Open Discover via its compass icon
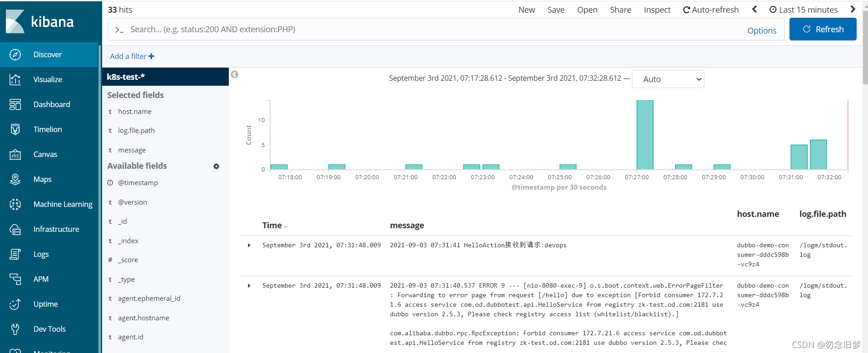868x353 pixels. 15,54
